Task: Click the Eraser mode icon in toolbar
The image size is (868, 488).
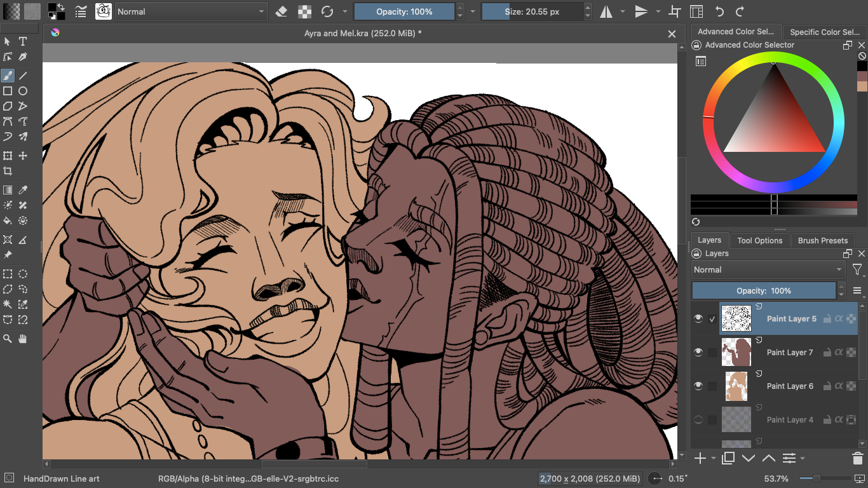Action: point(281,11)
